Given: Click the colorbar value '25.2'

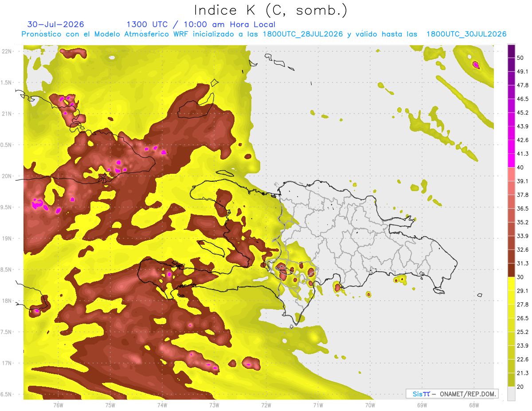Looking at the screenshot, I should coord(522,332).
